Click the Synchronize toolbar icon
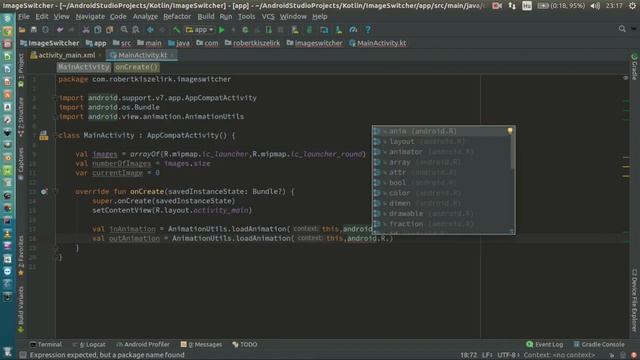 pyautogui.click(x=45, y=30)
